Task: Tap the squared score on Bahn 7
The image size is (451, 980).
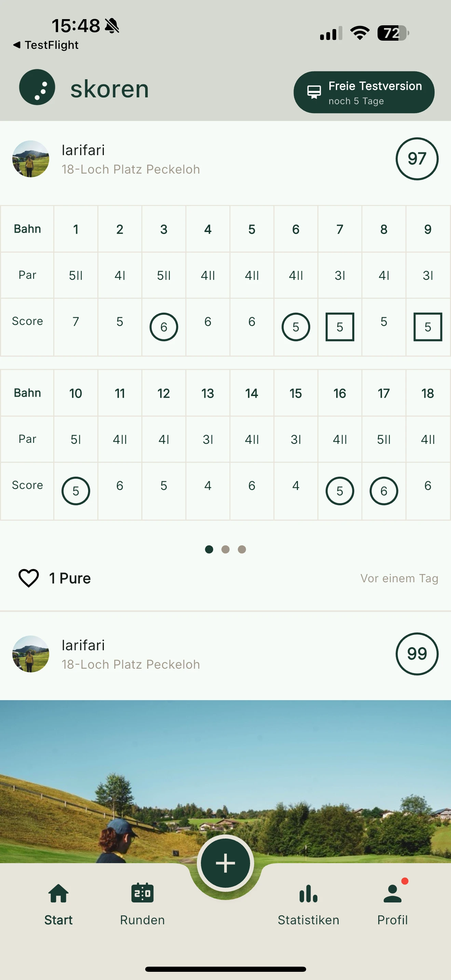Action: [340, 326]
